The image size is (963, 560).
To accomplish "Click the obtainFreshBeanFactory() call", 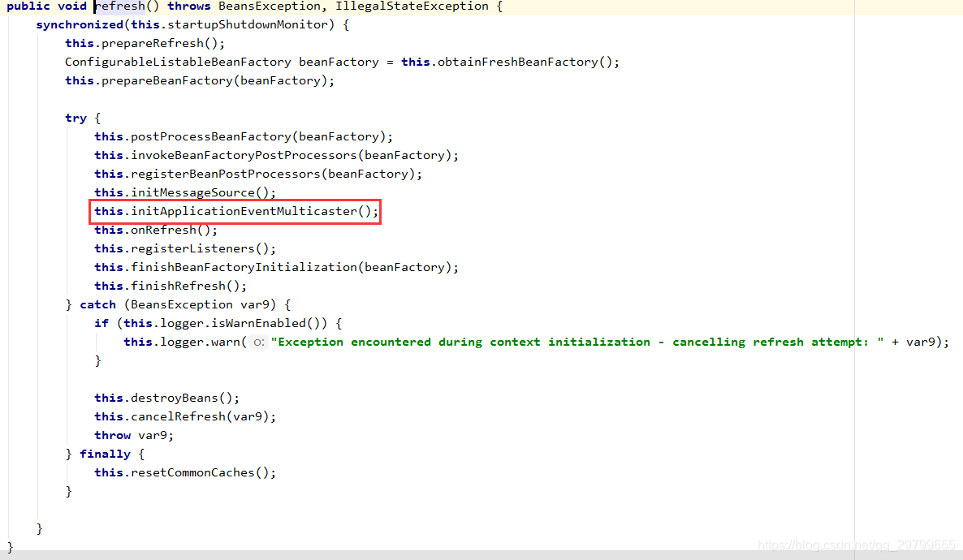I will click(x=525, y=62).
